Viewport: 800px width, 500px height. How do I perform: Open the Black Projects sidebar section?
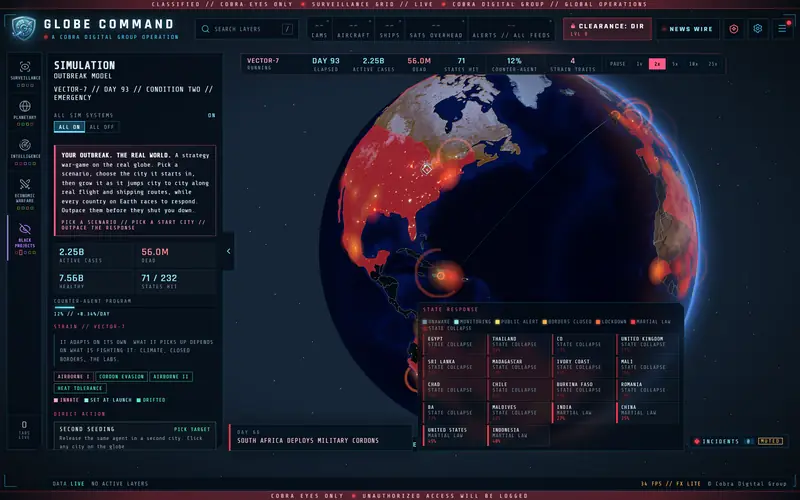click(x=25, y=238)
